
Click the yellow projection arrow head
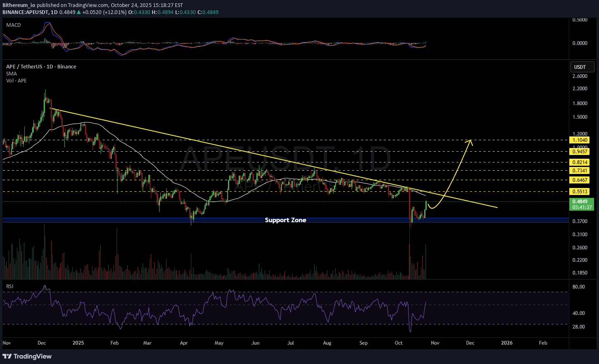pyautogui.click(x=470, y=142)
